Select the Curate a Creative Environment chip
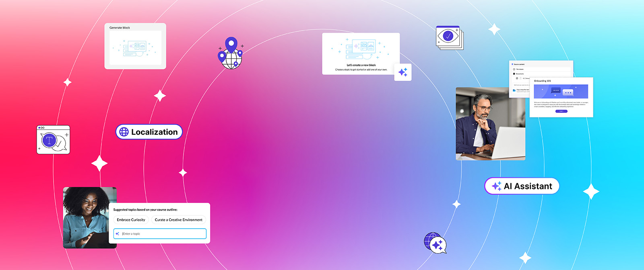 [x=179, y=220]
